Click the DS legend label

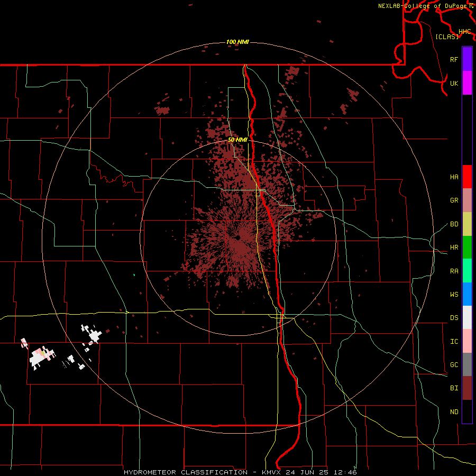pos(454,318)
